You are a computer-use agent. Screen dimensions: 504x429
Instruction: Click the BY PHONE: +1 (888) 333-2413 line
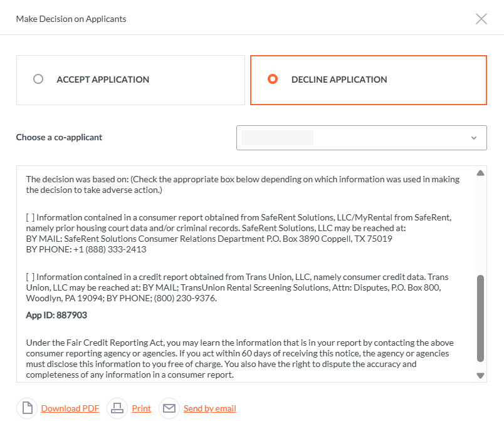pyautogui.click(x=86, y=249)
